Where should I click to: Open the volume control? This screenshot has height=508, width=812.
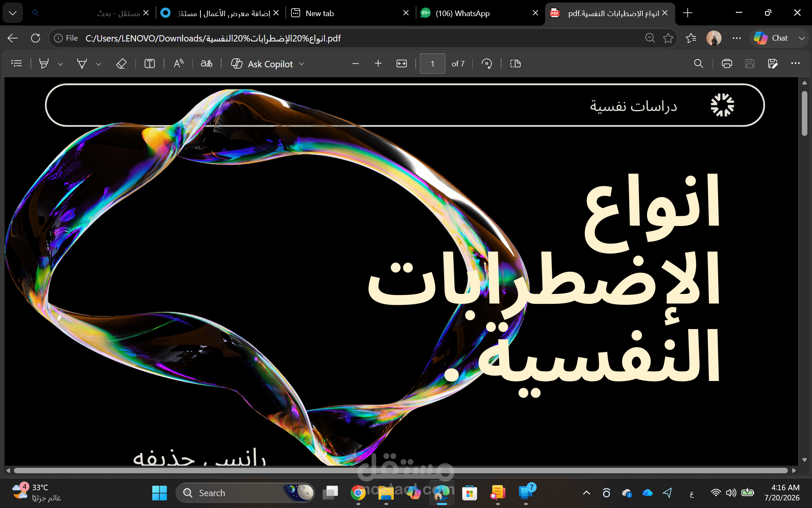(731, 493)
